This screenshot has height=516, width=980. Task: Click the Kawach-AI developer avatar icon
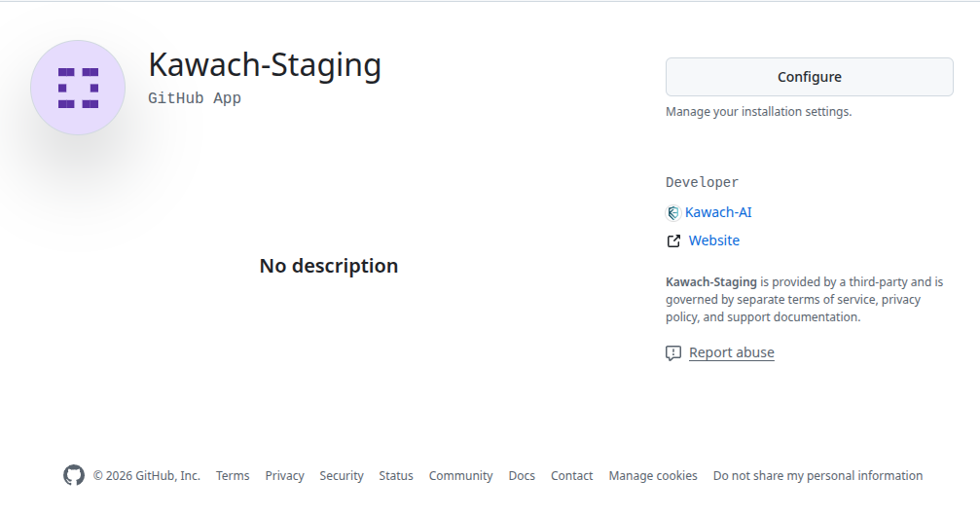pos(673,212)
